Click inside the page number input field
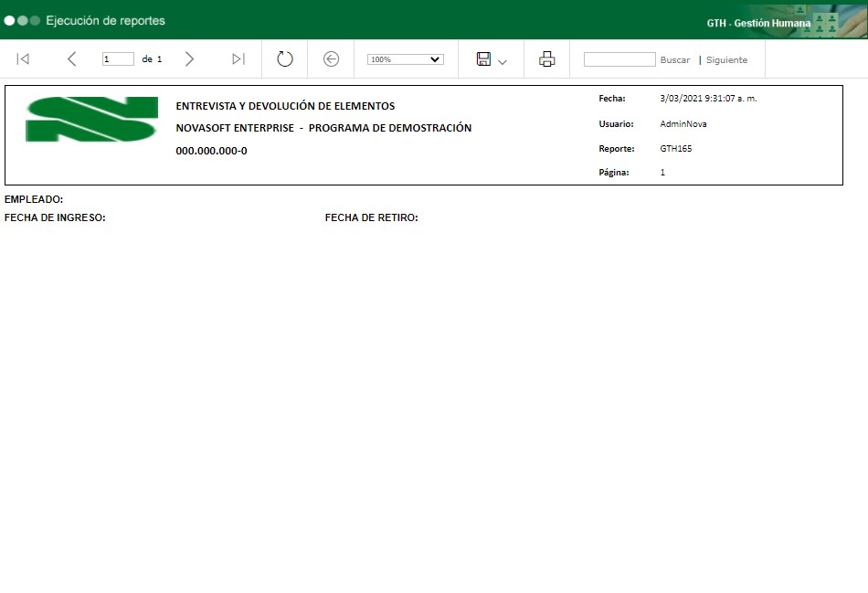 click(x=117, y=58)
